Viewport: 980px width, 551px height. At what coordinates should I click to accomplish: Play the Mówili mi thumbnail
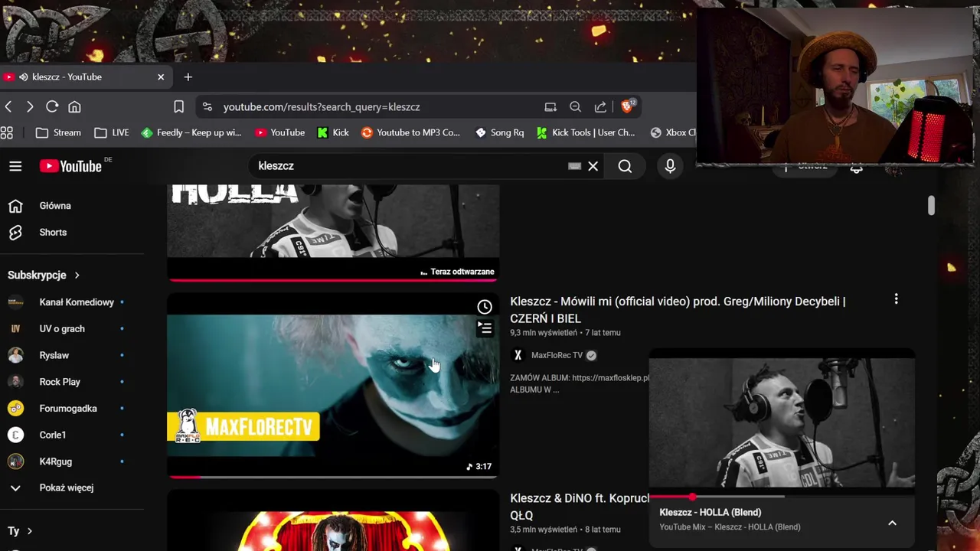333,385
